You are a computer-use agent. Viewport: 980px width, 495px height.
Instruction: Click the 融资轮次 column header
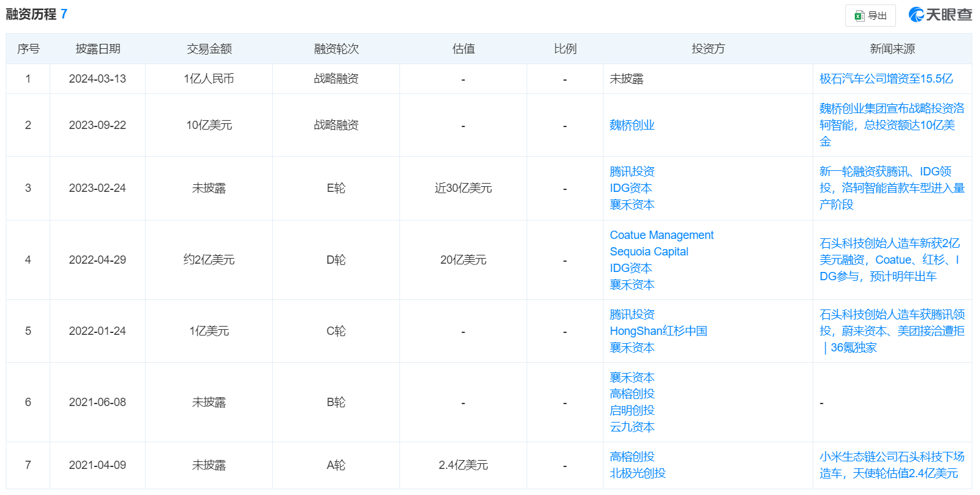point(336,49)
